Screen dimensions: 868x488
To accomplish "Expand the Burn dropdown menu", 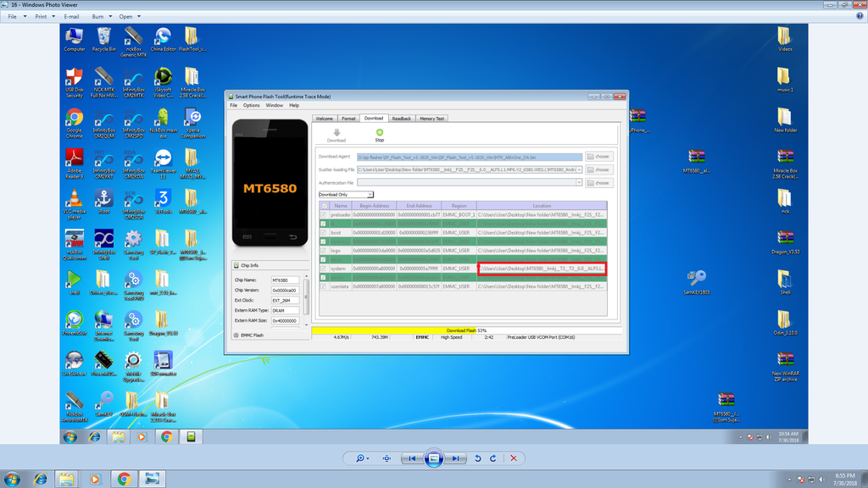I will point(101,16).
